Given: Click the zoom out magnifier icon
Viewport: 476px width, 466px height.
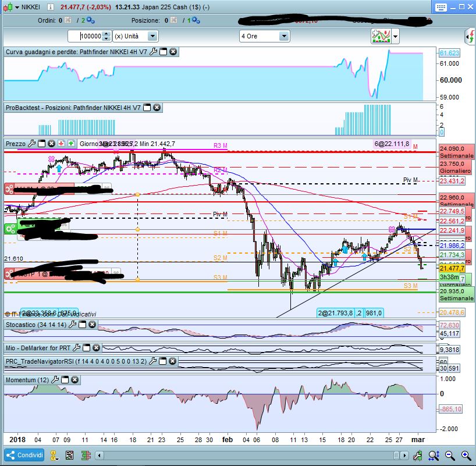Looking at the screenshot, I should (x=450, y=455).
